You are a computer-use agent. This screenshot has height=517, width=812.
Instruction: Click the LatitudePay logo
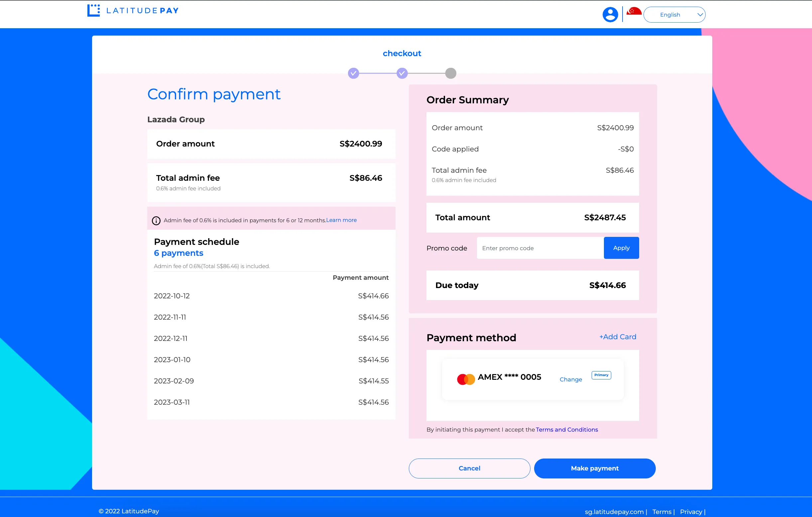point(133,10)
